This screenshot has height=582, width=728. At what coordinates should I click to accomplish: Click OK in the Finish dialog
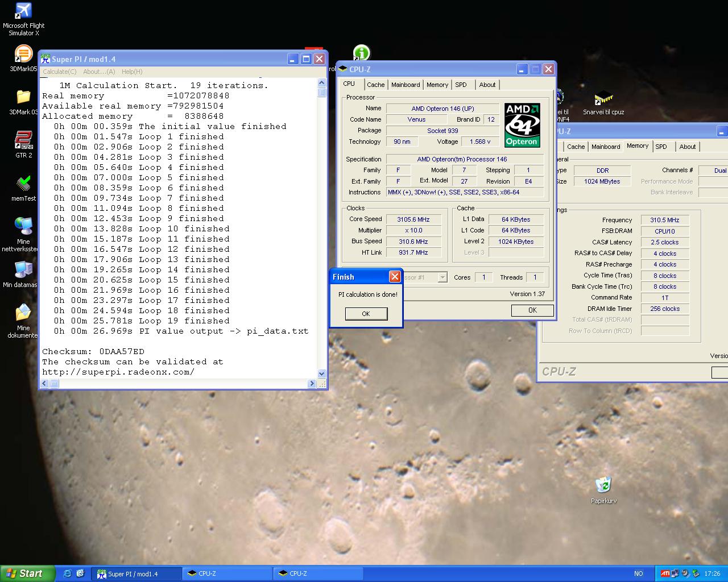[x=366, y=314]
